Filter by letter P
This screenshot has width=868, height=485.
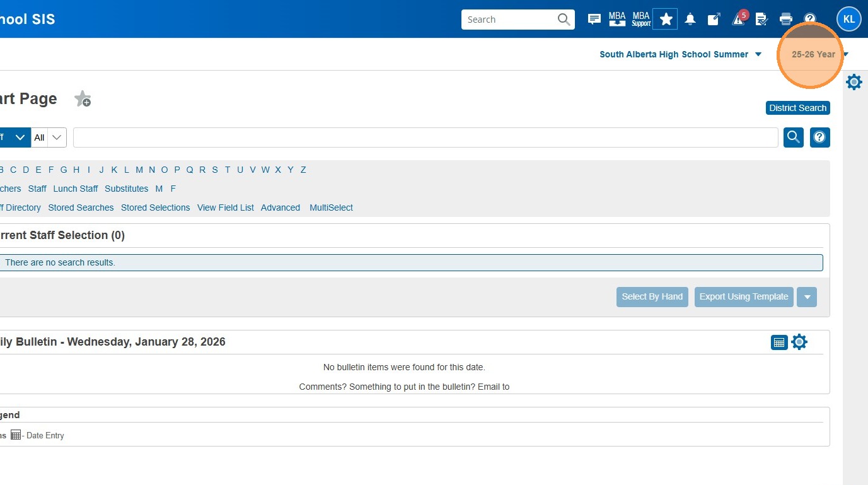(x=177, y=170)
